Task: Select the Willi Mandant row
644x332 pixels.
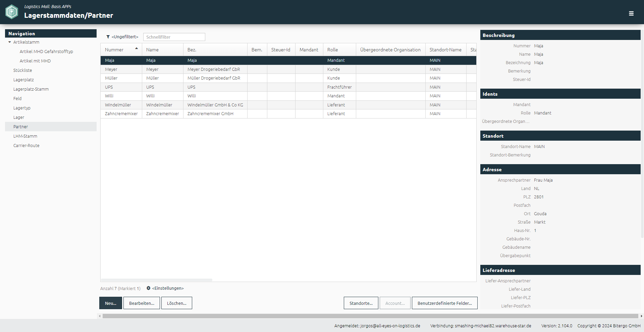Action: click(x=288, y=96)
